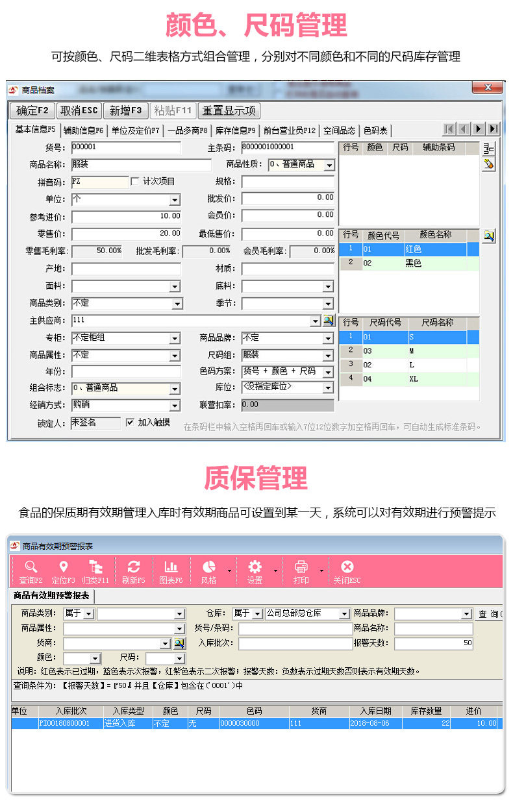Expand the 经销方式 dropdown showing 购销
This screenshot has width=513, height=812.
click(x=175, y=406)
